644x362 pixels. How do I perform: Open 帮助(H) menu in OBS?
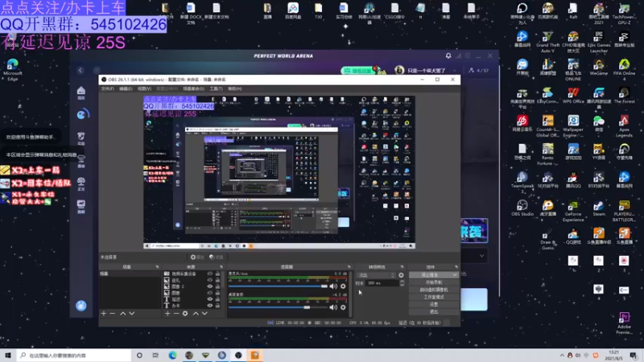pos(235,88)
